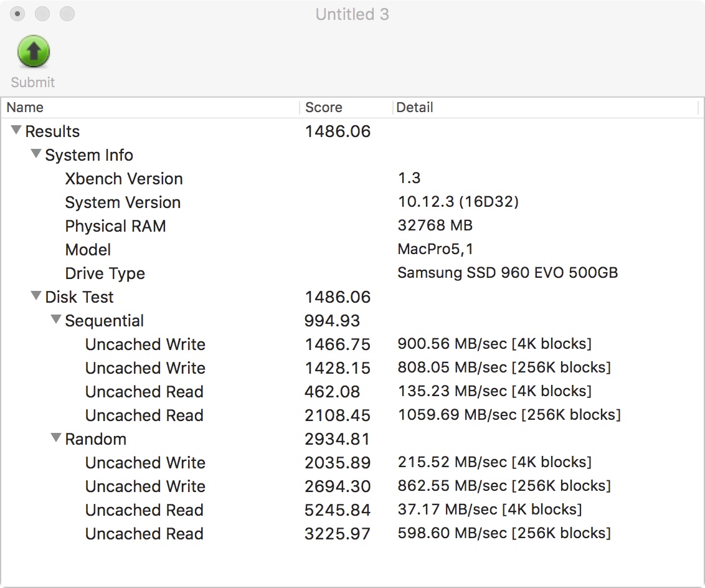
Task: Click the Submit label under the toolbar icon
Action: click(x=33, y=82)
